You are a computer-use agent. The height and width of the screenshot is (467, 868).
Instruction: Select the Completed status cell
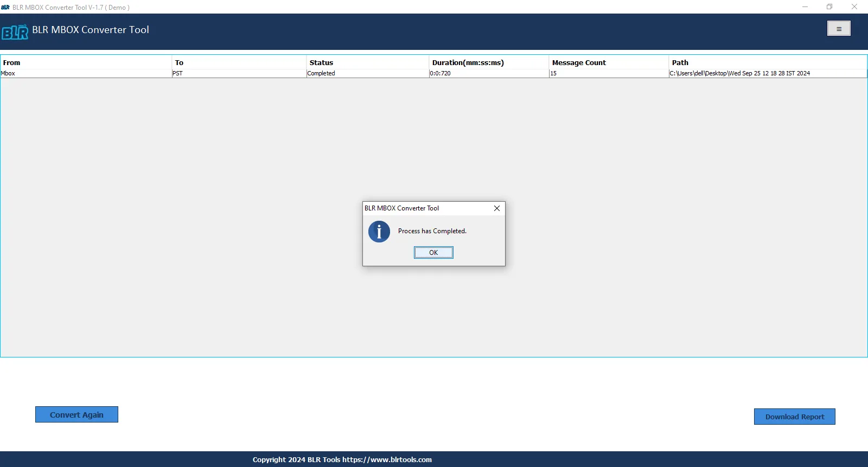[x=368, y=73]
